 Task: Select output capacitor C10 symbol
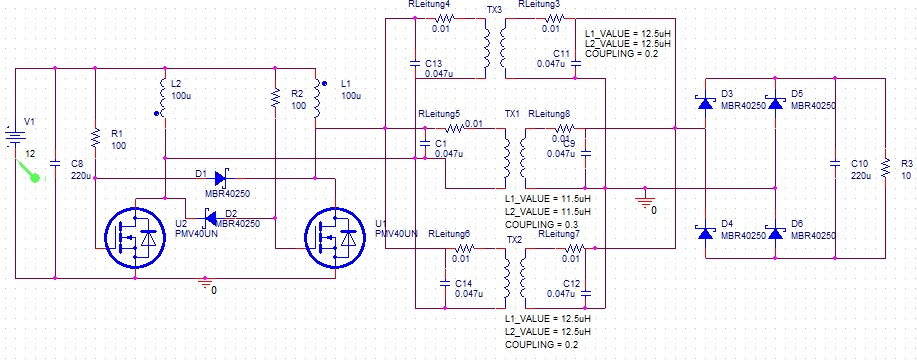(836, 164)
